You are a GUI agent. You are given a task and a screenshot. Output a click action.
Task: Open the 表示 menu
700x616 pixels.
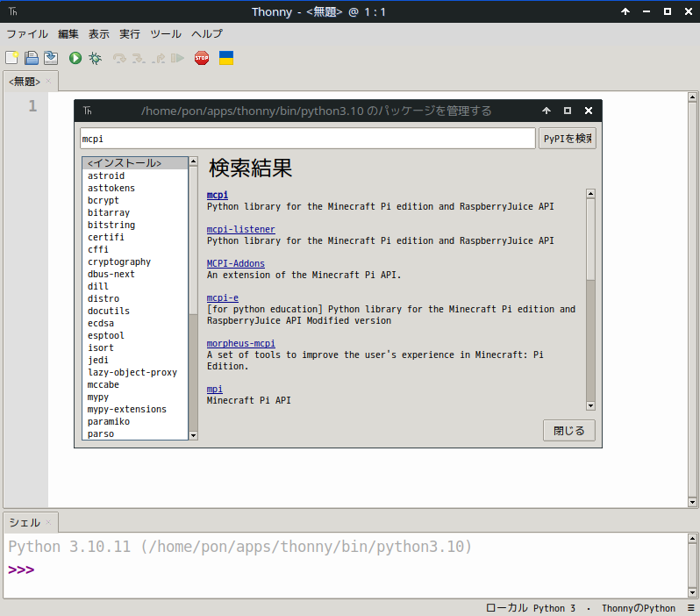[98, 34]
